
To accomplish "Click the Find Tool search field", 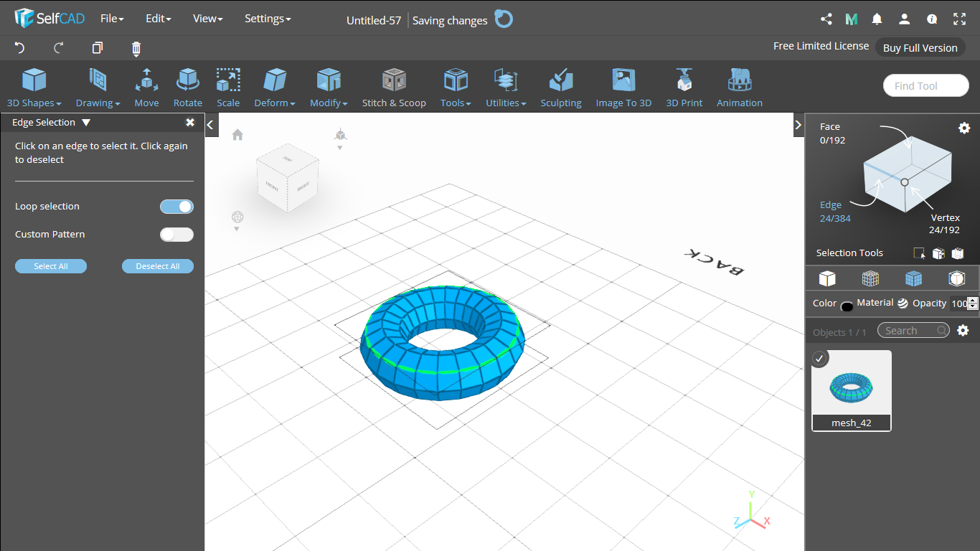I will (x=926, y=86).
